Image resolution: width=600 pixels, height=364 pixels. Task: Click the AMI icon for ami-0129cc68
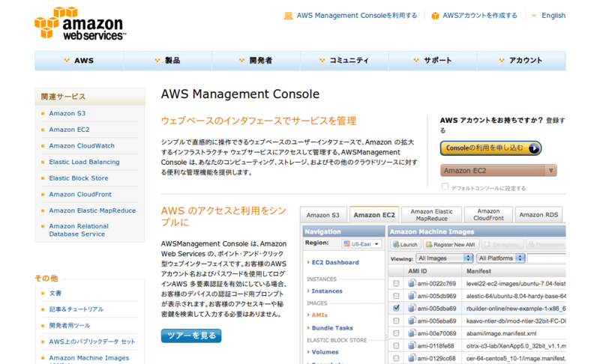point(412,358)
